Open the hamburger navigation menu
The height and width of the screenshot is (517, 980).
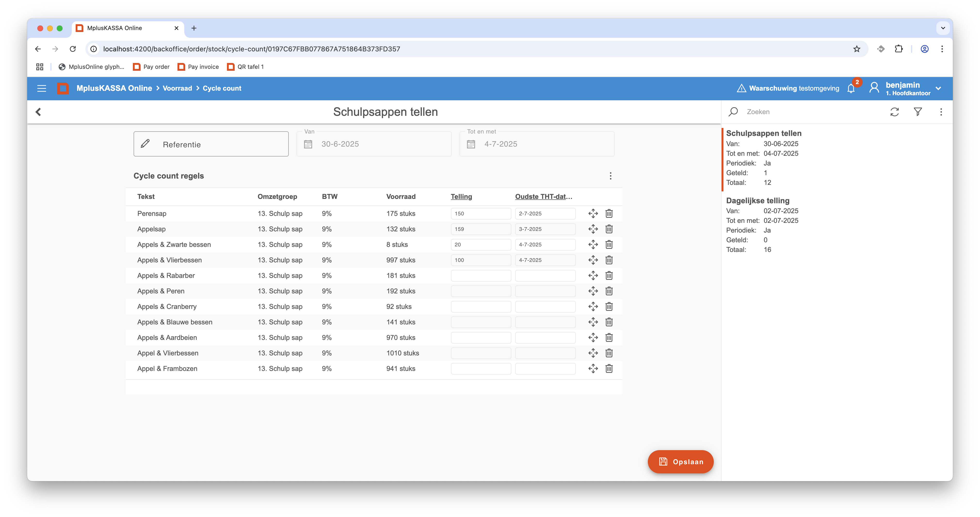(41, 89)
